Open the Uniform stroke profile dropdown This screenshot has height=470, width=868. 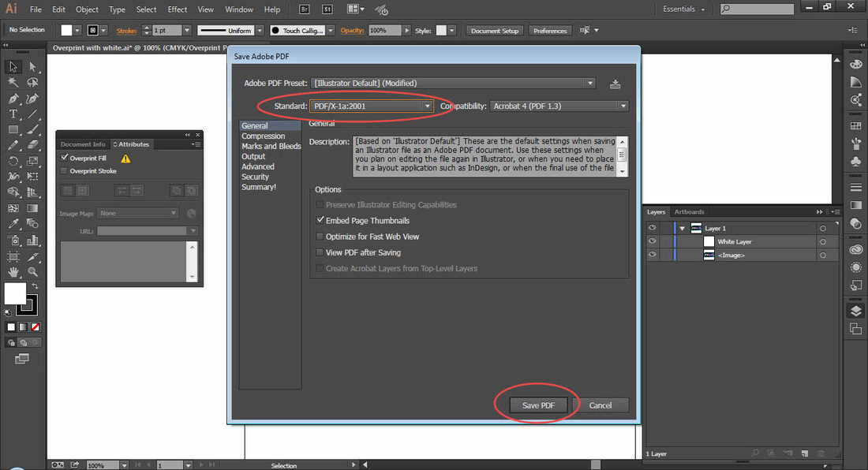[260, 31]
